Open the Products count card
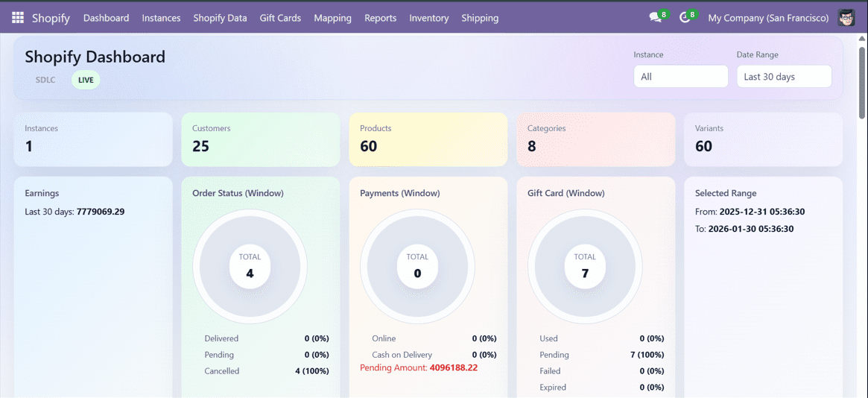The height and width of the screenshot is (398, 868). (428, 139)
